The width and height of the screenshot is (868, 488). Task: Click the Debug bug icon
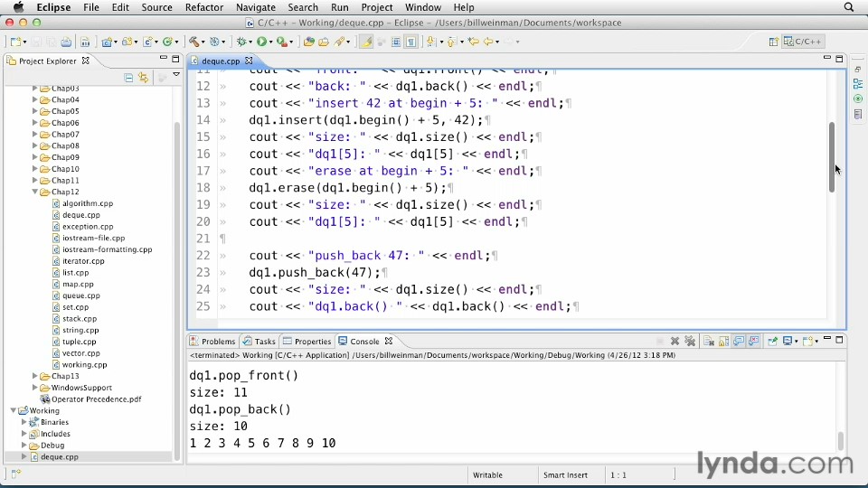tap(241, 42)
